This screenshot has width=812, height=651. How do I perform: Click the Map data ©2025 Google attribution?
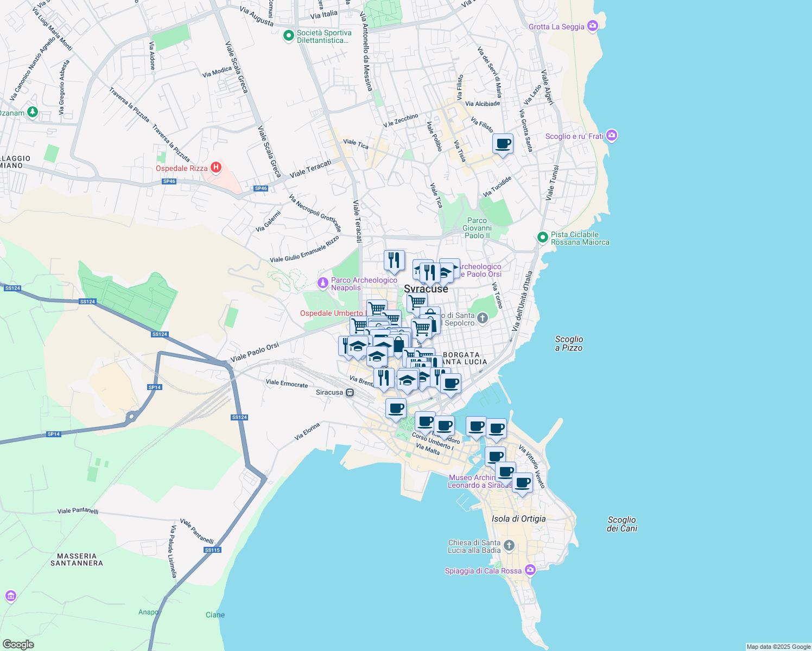[778, 647]
